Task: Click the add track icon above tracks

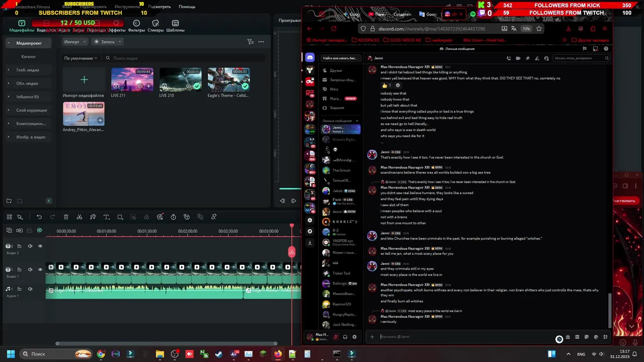Action: pos(9,230)
